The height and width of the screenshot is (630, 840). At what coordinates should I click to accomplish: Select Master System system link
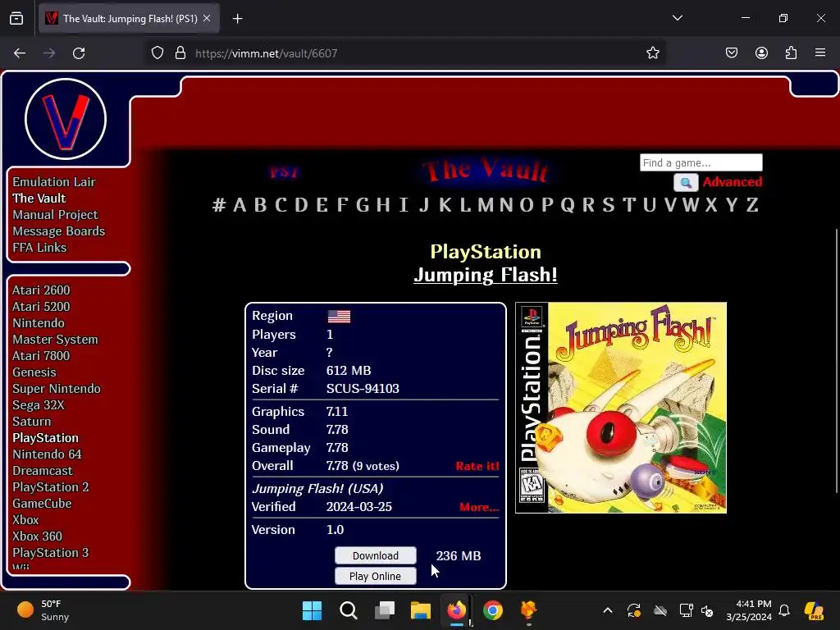click(55, 340)
